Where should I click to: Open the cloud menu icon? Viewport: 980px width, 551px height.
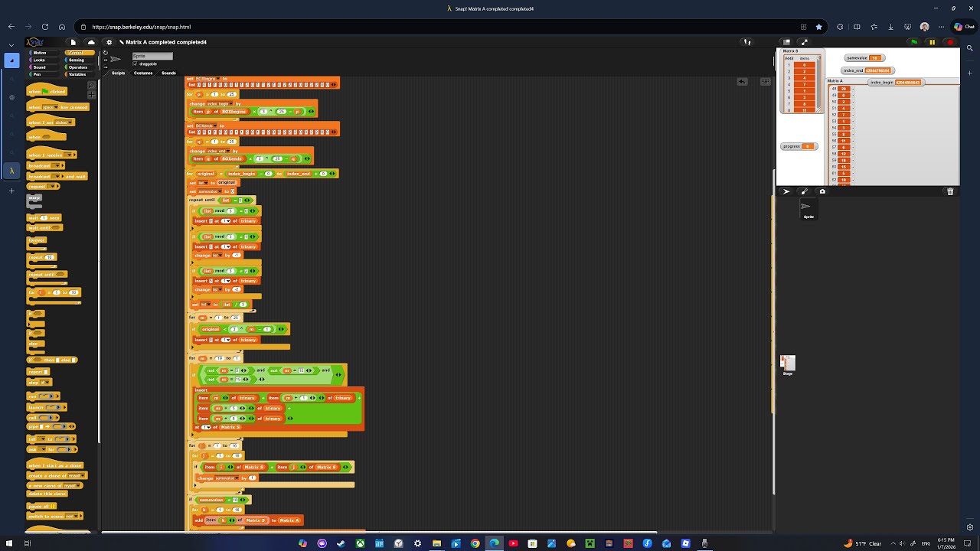click(x=91, y=42)
